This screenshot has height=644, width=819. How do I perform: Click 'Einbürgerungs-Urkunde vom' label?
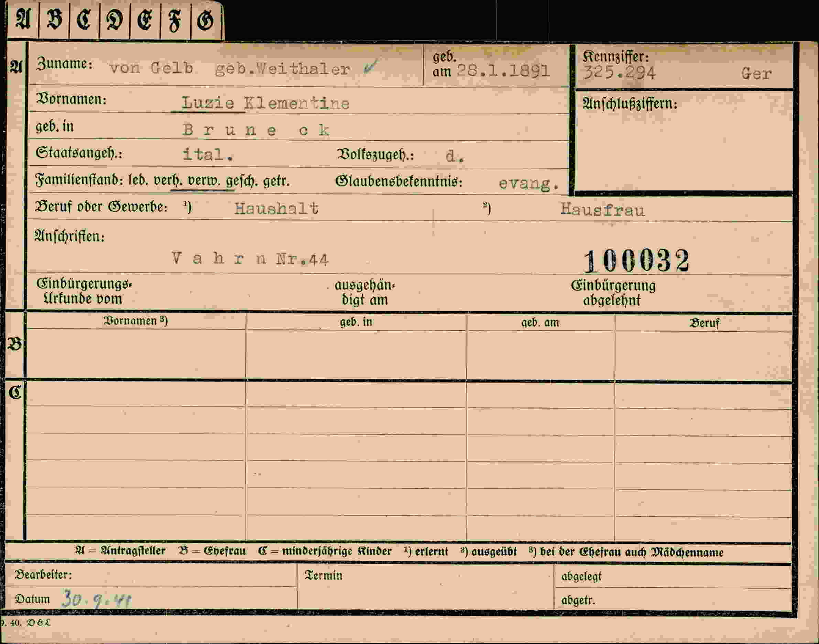[84, 291]
